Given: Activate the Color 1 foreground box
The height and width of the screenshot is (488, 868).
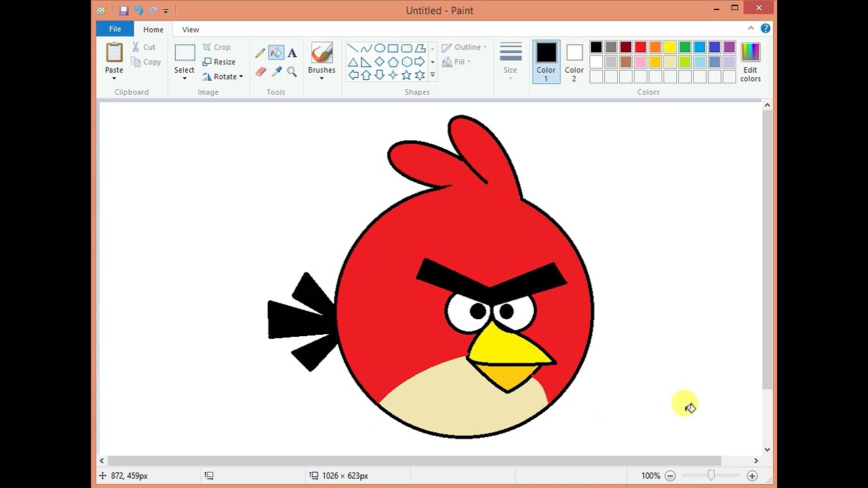Looking at the screenshot, I should click(x=546, y=62).
